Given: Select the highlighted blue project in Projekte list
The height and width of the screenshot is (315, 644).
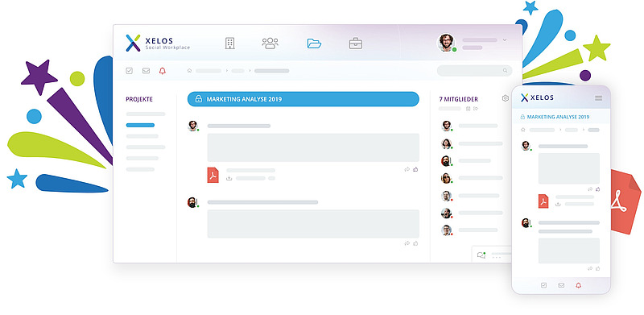Looking at the screenshot, I should [x=140, y=125].
